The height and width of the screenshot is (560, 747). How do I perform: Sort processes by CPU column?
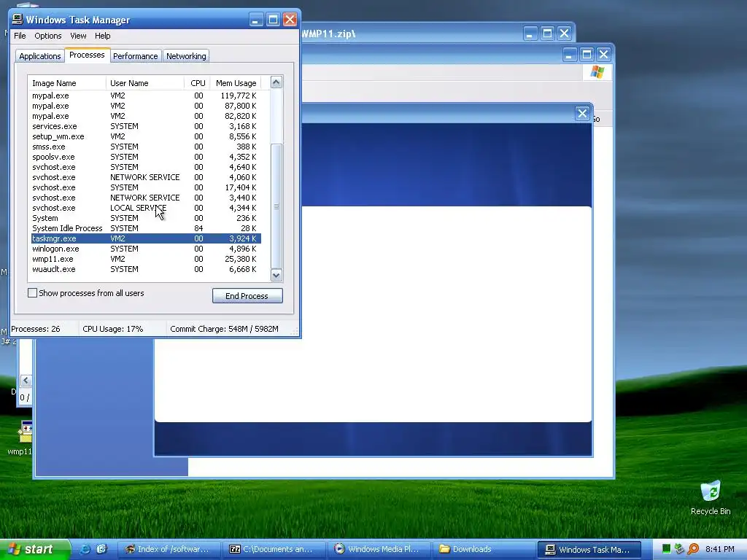click(197, 83)
